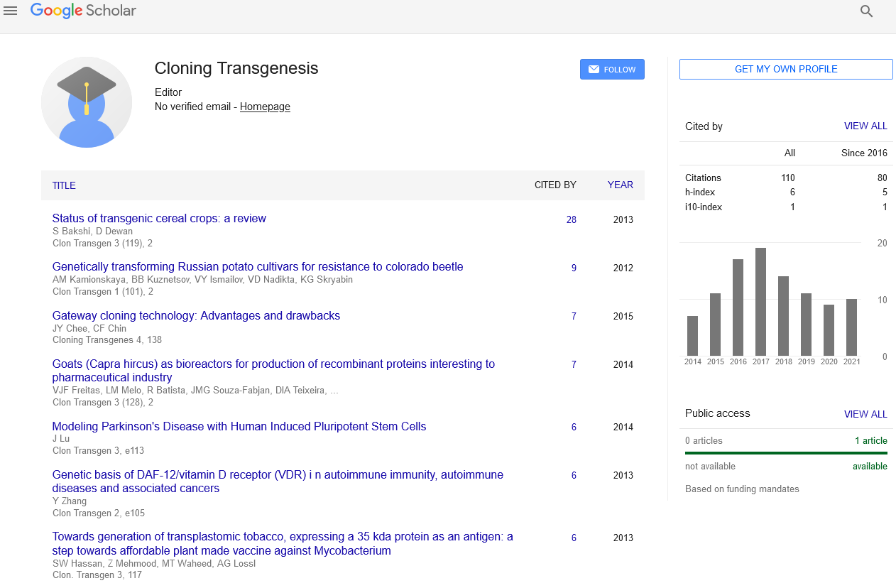Click the search magnifier icon

point(866,11)
